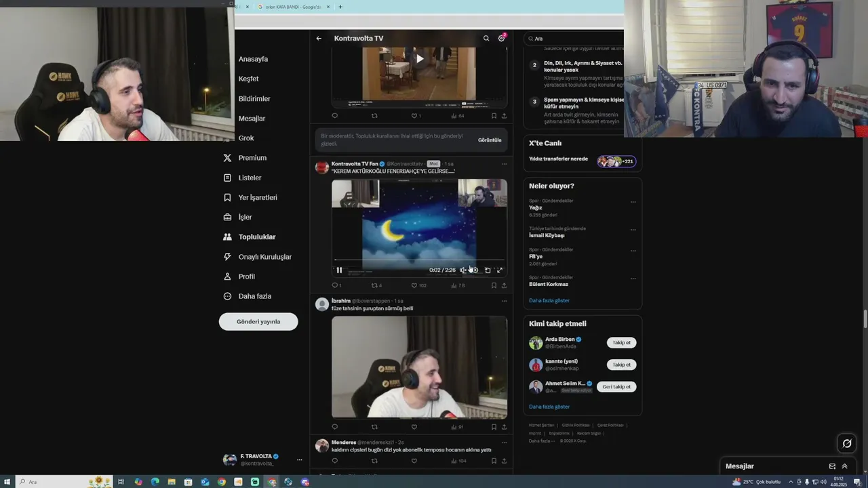Expand the Mesajlar drawer
Image resolution: width=868 pixels, height=488 pixels.
[x=844, y=466]
